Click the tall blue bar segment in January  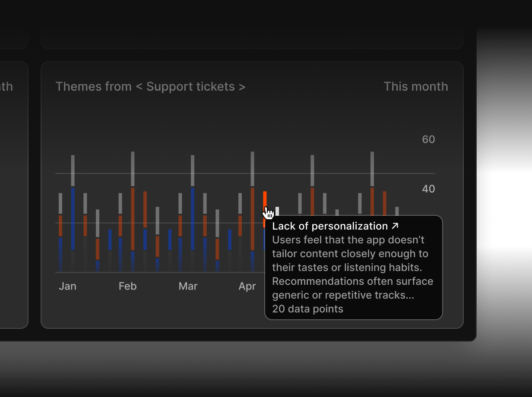point(73,218)
